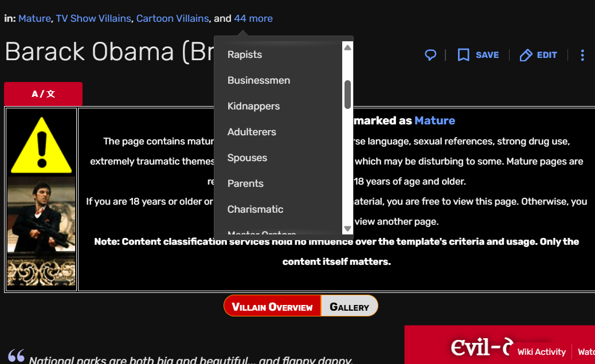
Task: Click the "content itself matters." note text
Action: click(x=336, y=261)
